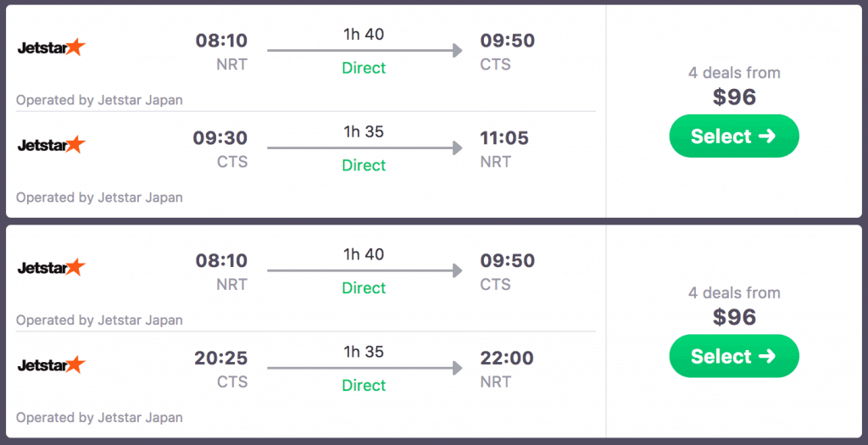Click the 09:30 CTS departure time
Image resolution: width=868 pixels, height=445 pixels.
(221, 137)
